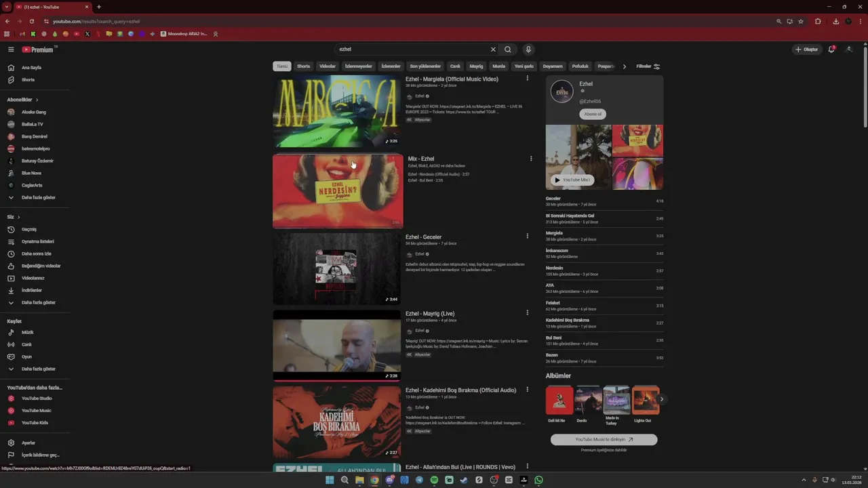Open Müzik under Keşfet
868x488 pixels.
pyautogui.click(x=27, y=332)
